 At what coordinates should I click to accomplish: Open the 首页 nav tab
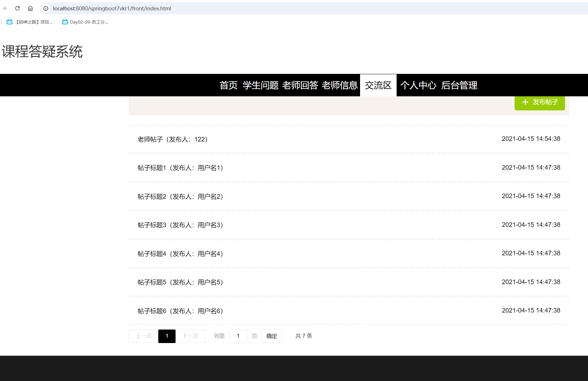(229, 85)
